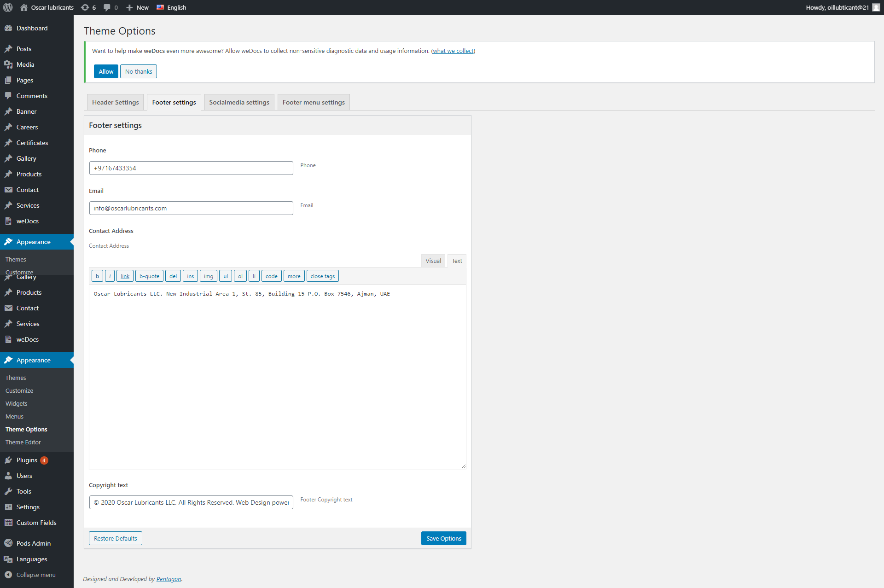Switch editor to Visual mode

[433, 261]
